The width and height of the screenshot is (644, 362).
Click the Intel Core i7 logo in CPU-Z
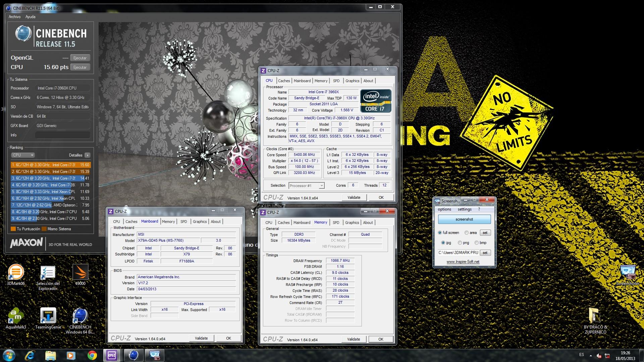pyautogui.click(x=376, y=101)
